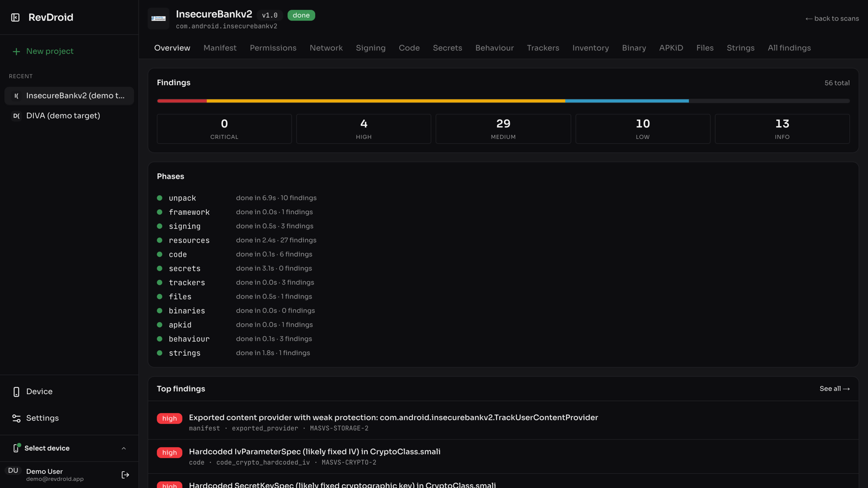The width and height of the screenshot is (868, 488).
Task: Click the red segment of findings bar
Action: click(182, 101)
